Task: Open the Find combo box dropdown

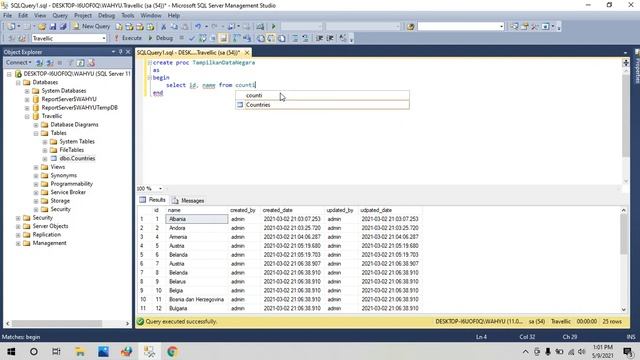Action: click(x=501, y=27)
